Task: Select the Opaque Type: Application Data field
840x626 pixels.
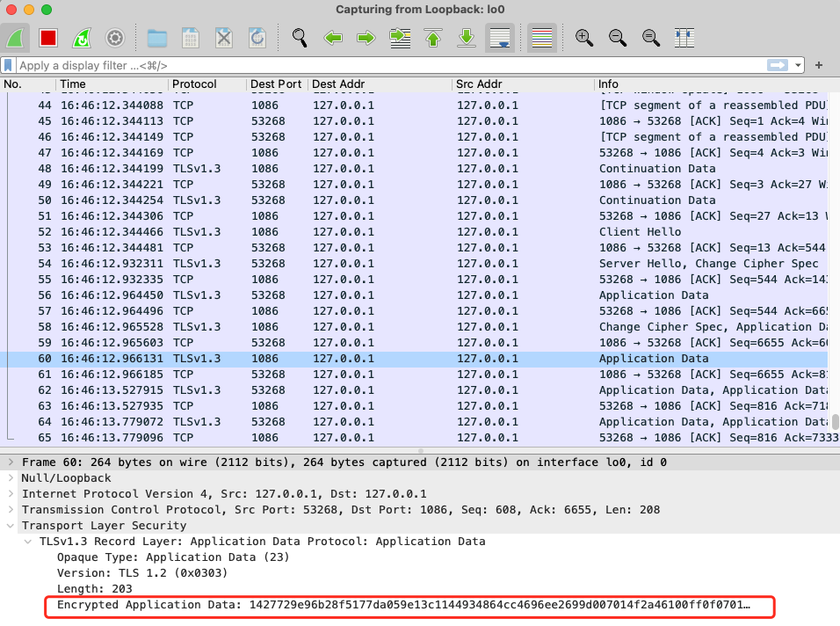Action: [173, 557]
